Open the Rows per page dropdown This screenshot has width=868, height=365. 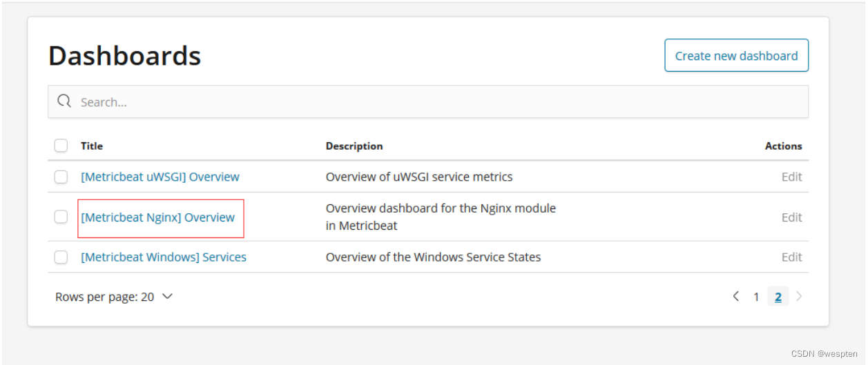tap(113, 297)
